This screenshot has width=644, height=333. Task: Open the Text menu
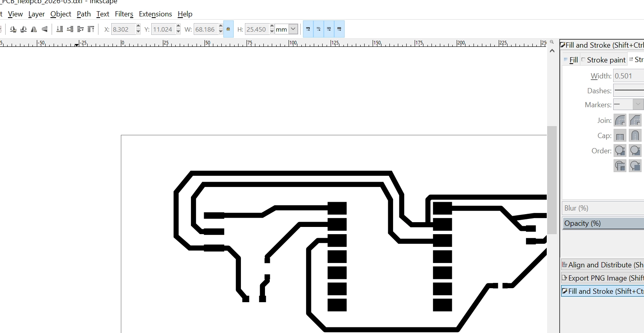103,14
